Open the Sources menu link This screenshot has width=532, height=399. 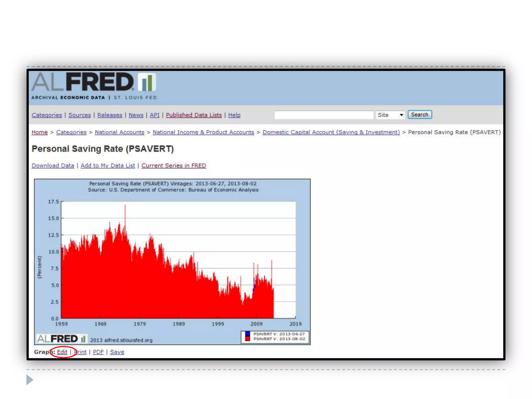tap(79, 115)
